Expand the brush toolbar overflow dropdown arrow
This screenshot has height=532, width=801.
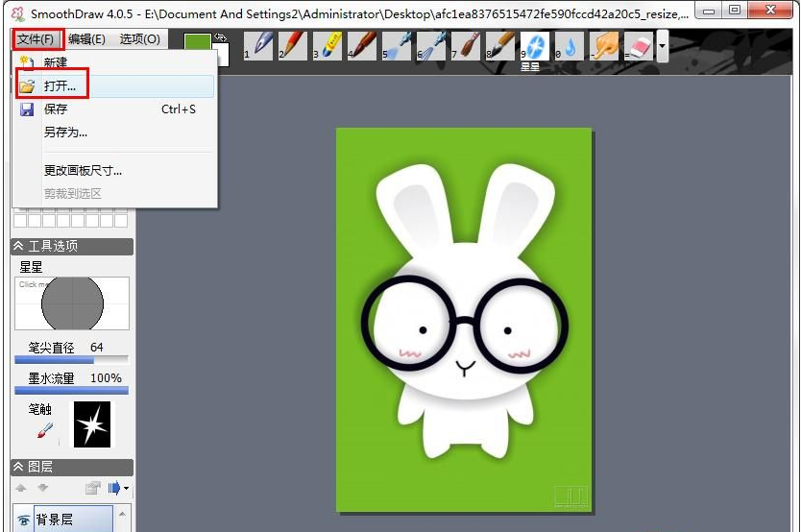[663, 45]
